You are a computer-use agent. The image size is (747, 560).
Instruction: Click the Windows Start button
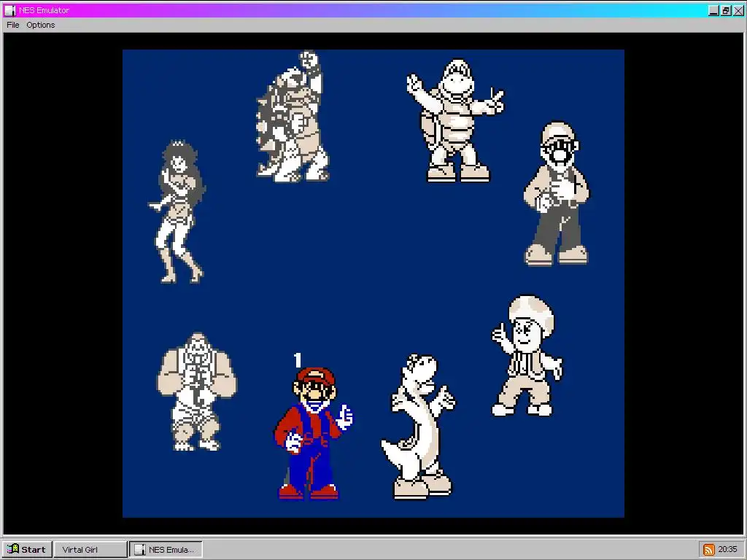(x=27, y=549)
